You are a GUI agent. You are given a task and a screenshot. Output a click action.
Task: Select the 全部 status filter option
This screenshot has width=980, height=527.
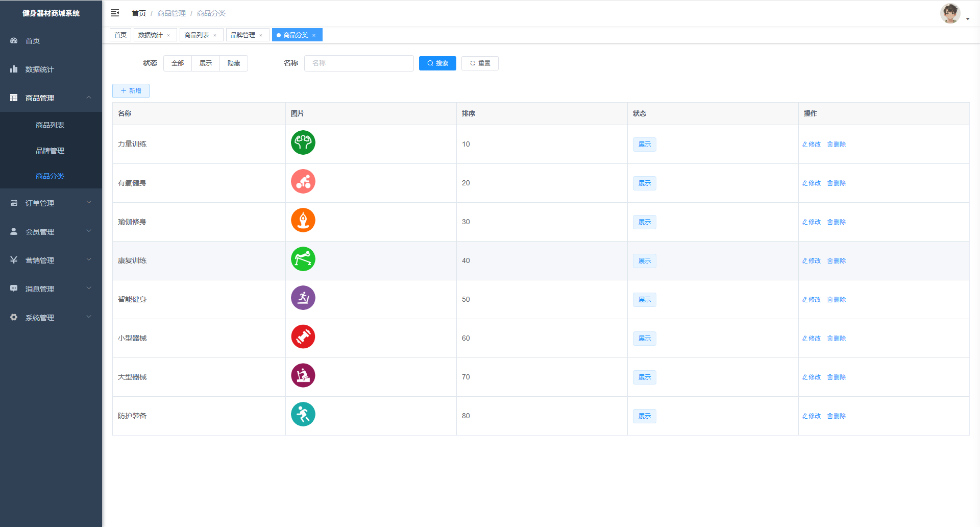(x=178, y=63)
